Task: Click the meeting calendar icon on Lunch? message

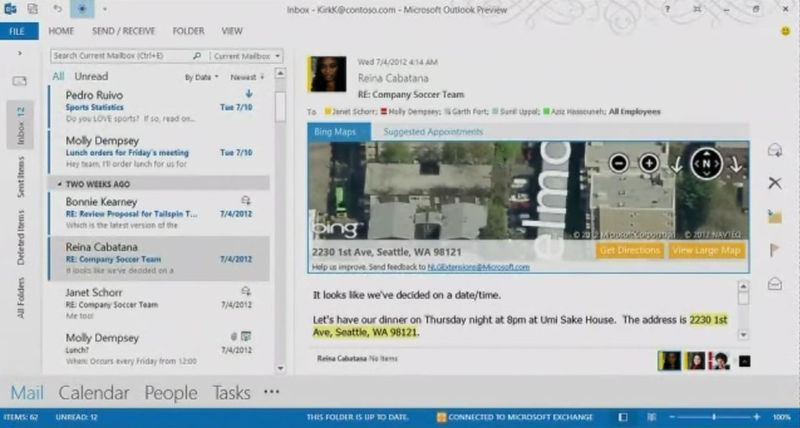Action: [x=246, y=336]
